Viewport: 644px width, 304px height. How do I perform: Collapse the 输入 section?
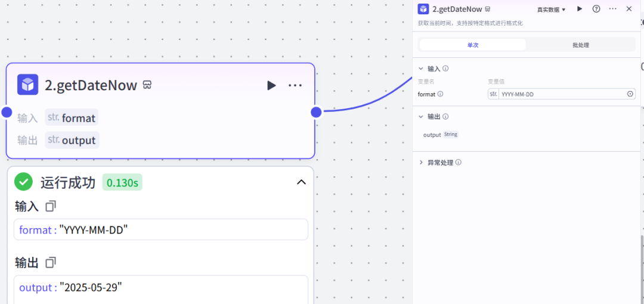(x=420, y=69)
